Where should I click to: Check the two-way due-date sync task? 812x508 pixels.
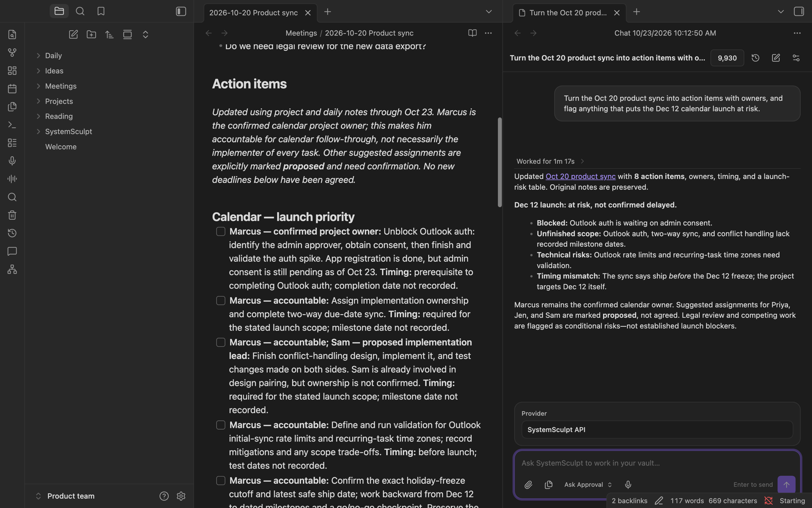coord(221,301)
